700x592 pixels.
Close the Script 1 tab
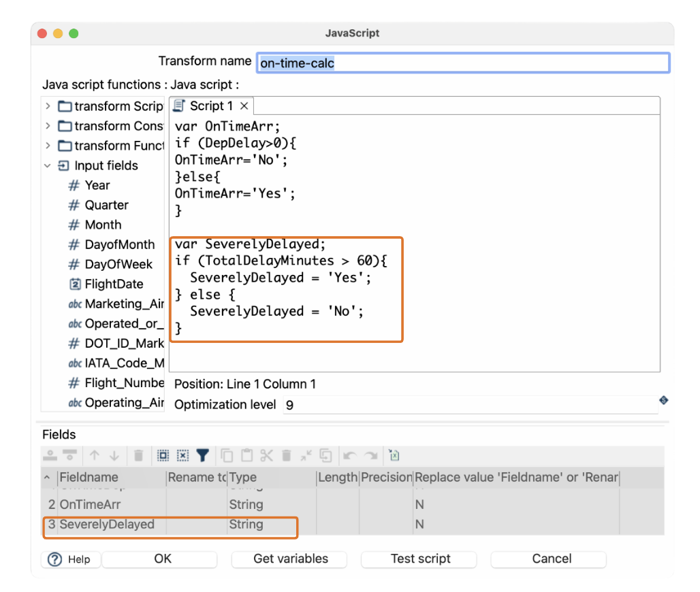(244, 106)
